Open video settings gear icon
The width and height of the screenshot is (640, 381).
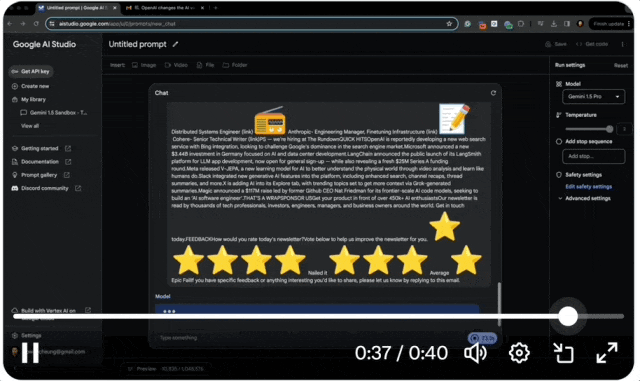519,353
